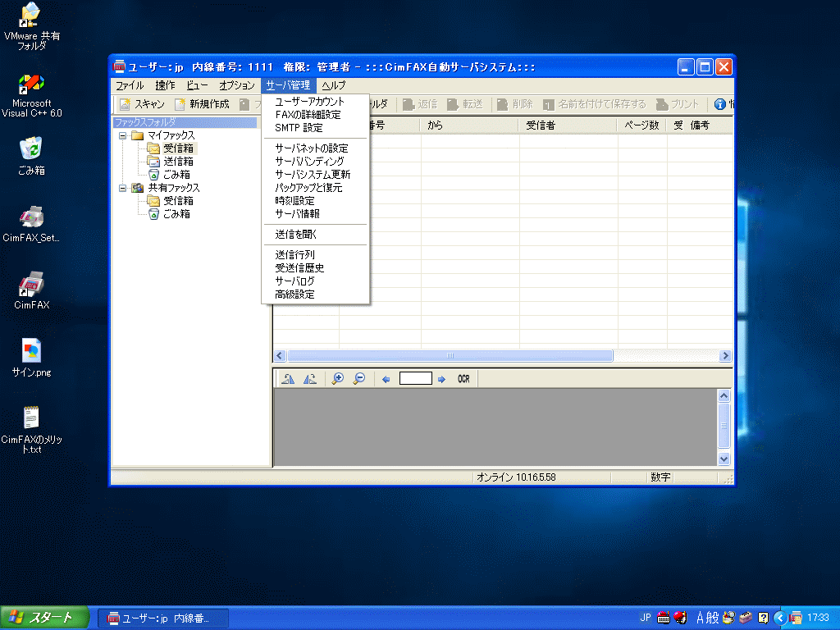Viewport: 840px width, 630px height.
Task: Open the ビュー menu
Action: tap(197, 85)
